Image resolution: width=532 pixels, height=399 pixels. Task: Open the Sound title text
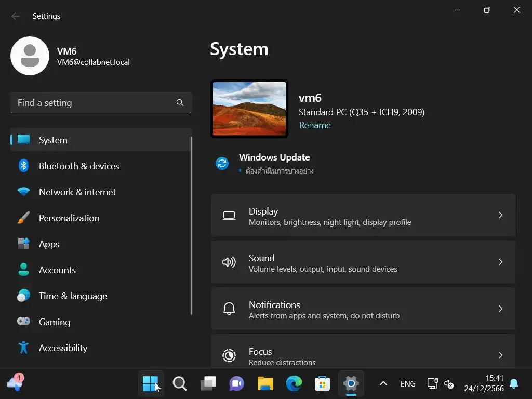262,258
